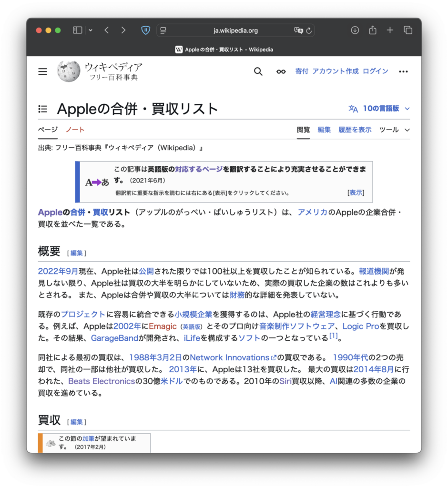Image resolution: width=448 pixels, height=488 pixels.
Task: Toggle Safari sidebar button
Action: [77, 30]
